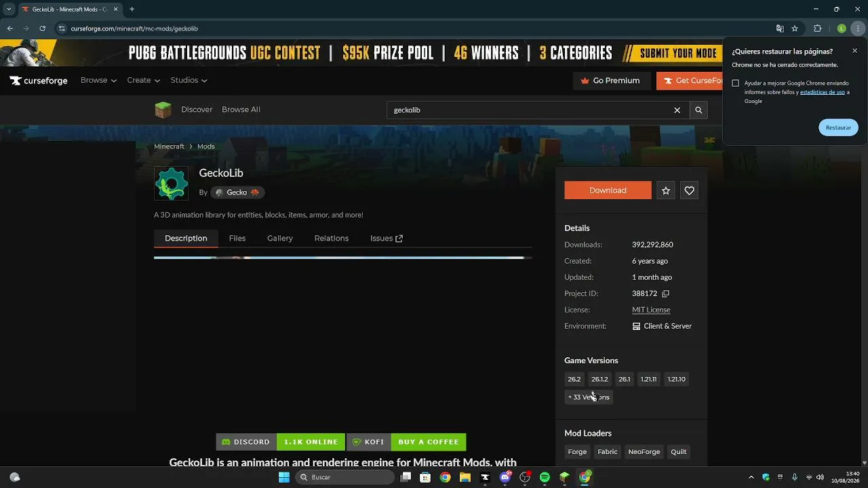Select game version 1.21.10 tag
The height and width of the screenshot is (488, 868).
coord(677,380)
